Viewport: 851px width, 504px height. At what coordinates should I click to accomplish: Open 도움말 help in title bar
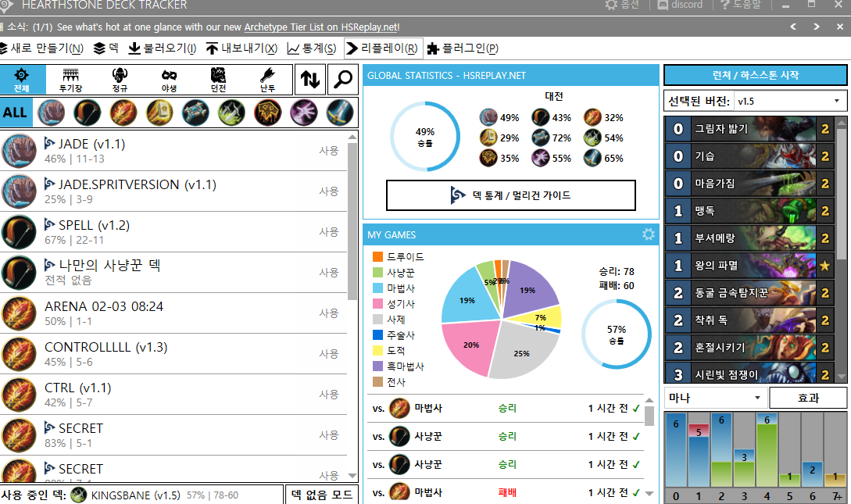pos(741,5)
